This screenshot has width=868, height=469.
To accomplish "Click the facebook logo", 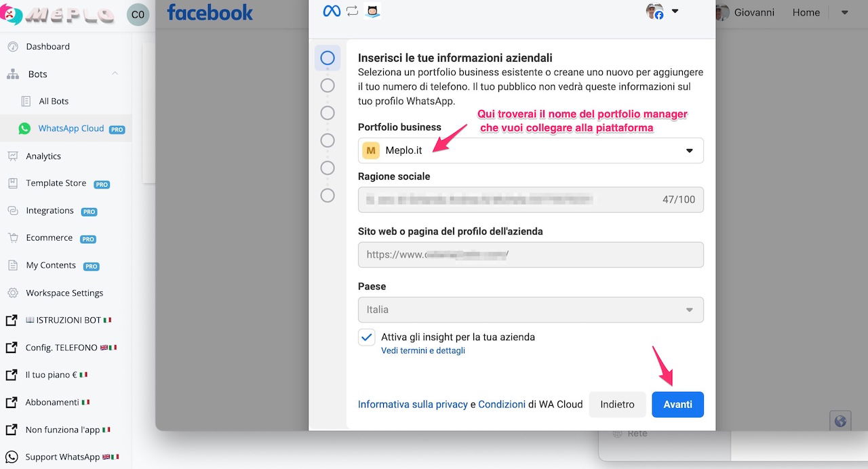I will (210, 13).
